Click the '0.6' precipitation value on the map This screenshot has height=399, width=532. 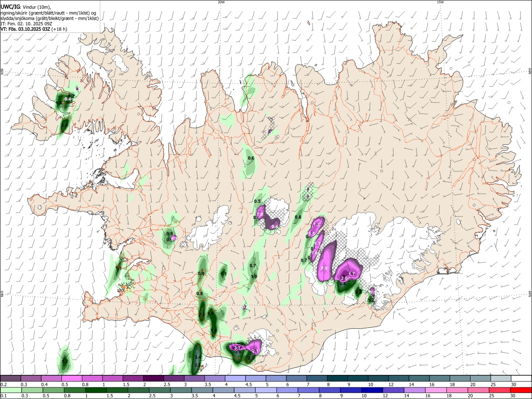[251, 158]
